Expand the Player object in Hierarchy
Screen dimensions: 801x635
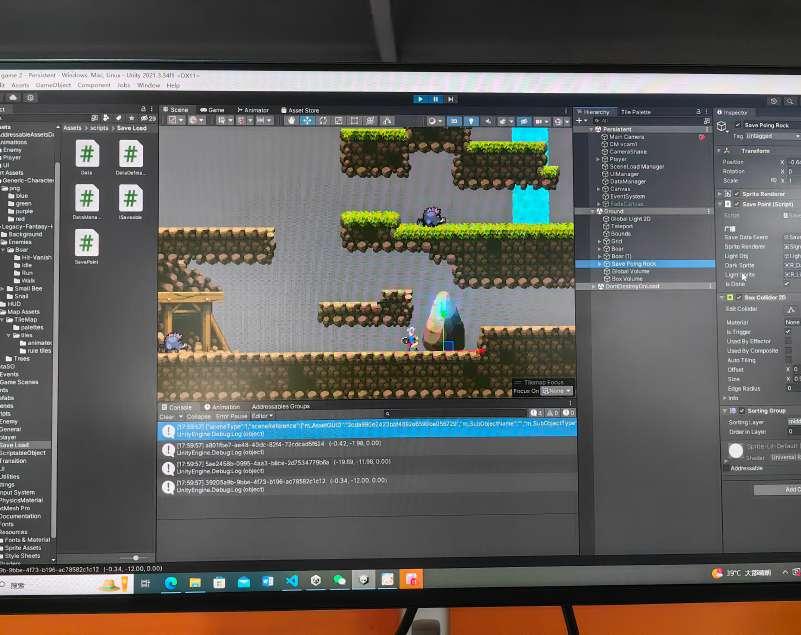(598, 159)
